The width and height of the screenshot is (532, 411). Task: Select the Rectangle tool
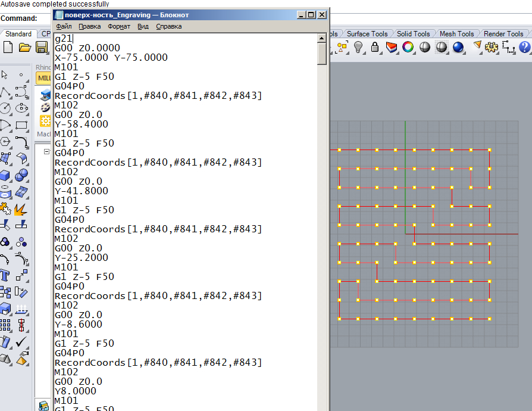(x=21, y=125)
